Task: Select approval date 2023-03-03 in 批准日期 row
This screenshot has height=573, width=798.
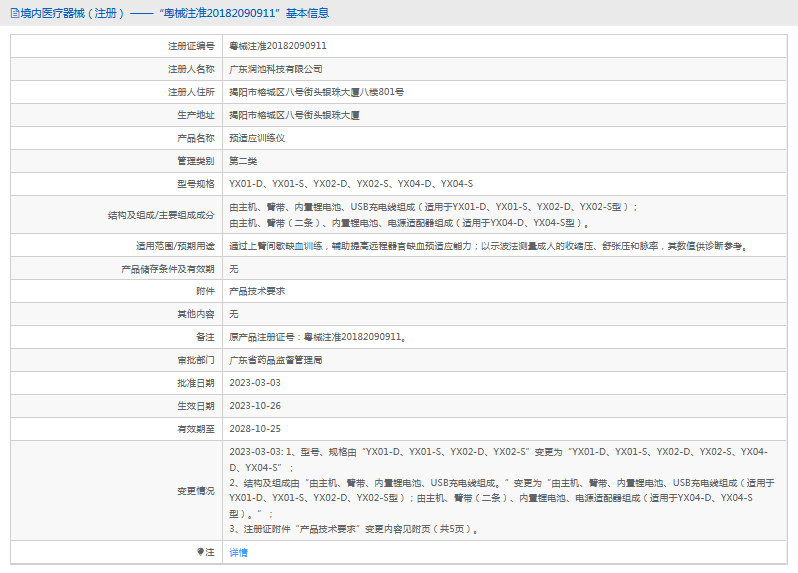Action: [255, 383]
